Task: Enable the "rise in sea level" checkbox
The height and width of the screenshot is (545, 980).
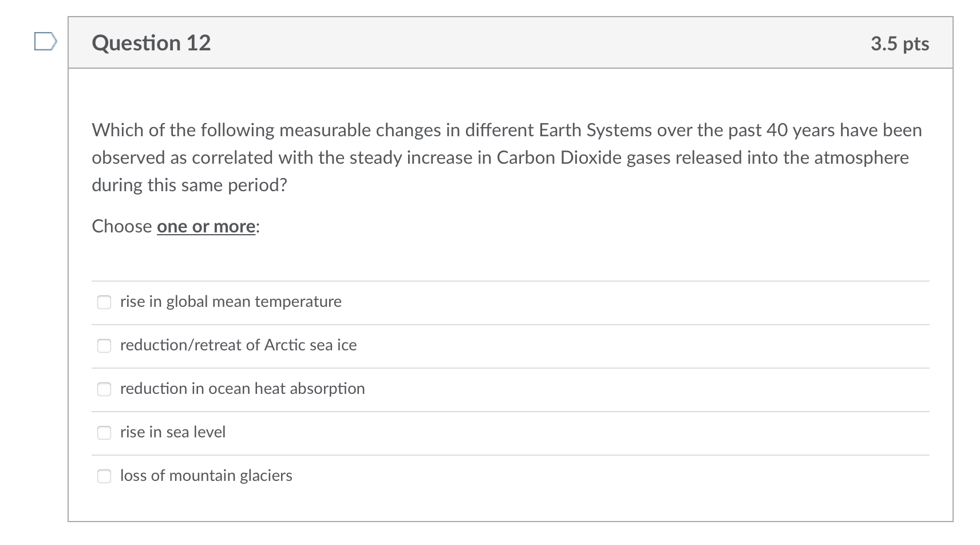Action: 104,433
